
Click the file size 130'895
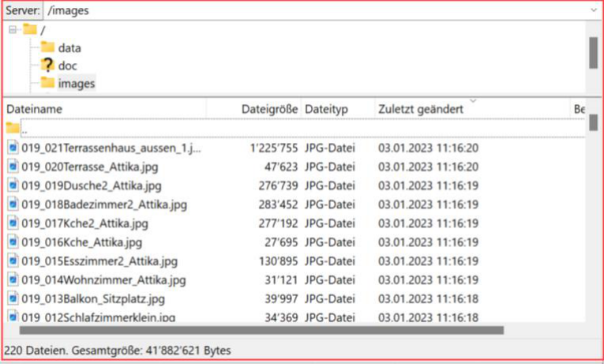pos(278,261)
